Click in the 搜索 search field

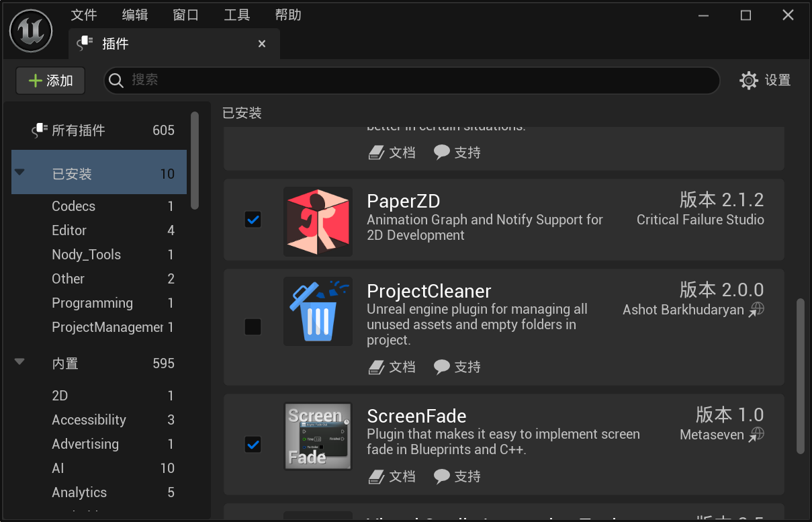pyautogui.click(x=411, y=81)
